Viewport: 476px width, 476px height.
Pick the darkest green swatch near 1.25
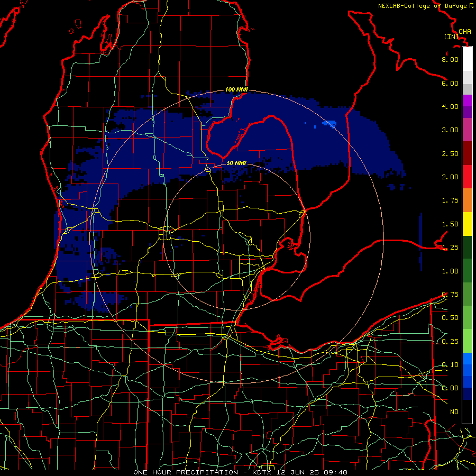click(467, 247)
